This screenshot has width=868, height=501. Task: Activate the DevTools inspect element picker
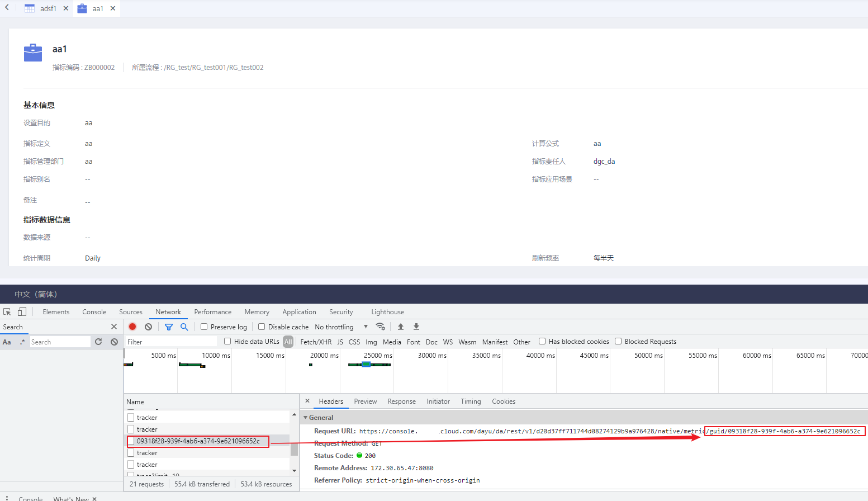click(x=7, y=312)
